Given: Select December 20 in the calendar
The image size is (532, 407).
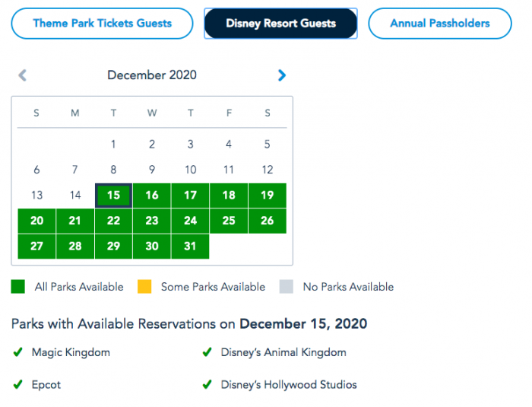Looking at the screenshot, I should (x=36, y=221).
